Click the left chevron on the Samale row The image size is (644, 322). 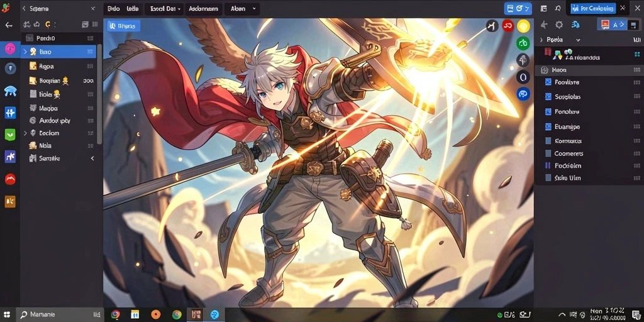(x=92, y=158)
